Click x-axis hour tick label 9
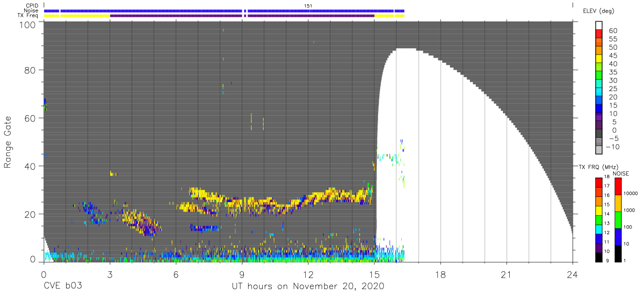 pos(242,274)
